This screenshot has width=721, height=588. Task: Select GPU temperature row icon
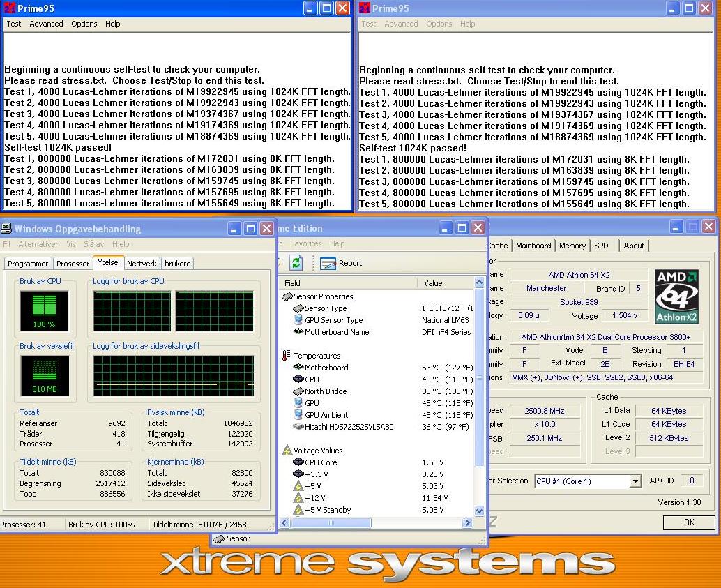(x=298, y=403)
